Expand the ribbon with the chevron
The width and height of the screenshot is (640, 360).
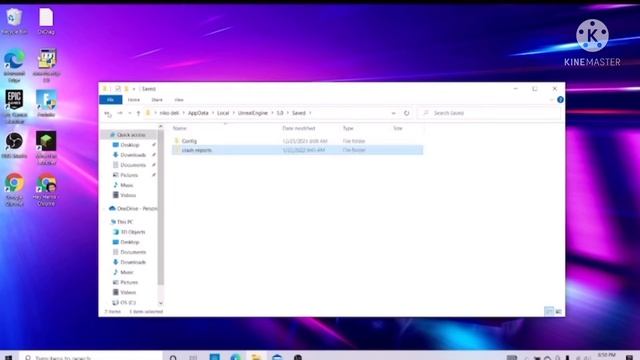point(551,100)
